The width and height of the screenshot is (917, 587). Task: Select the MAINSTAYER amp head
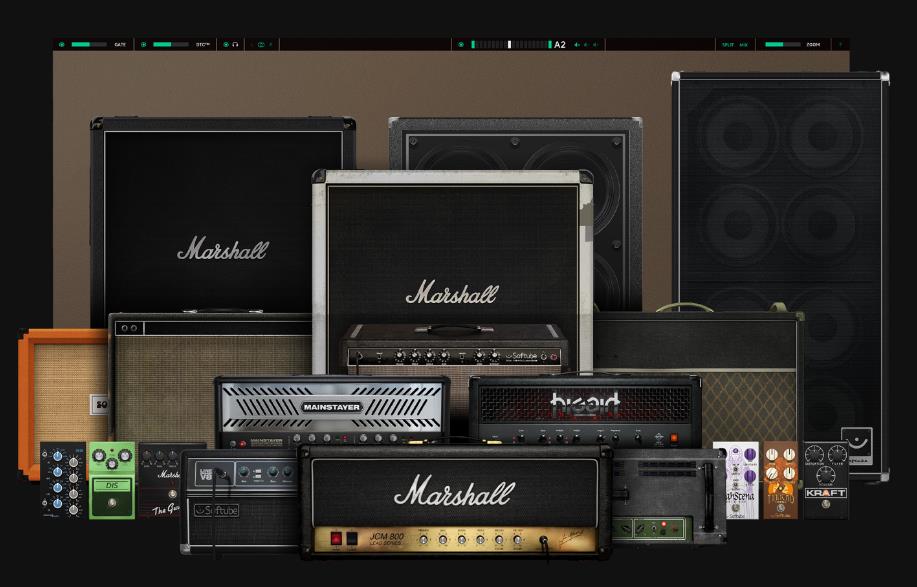click(332, 412)
